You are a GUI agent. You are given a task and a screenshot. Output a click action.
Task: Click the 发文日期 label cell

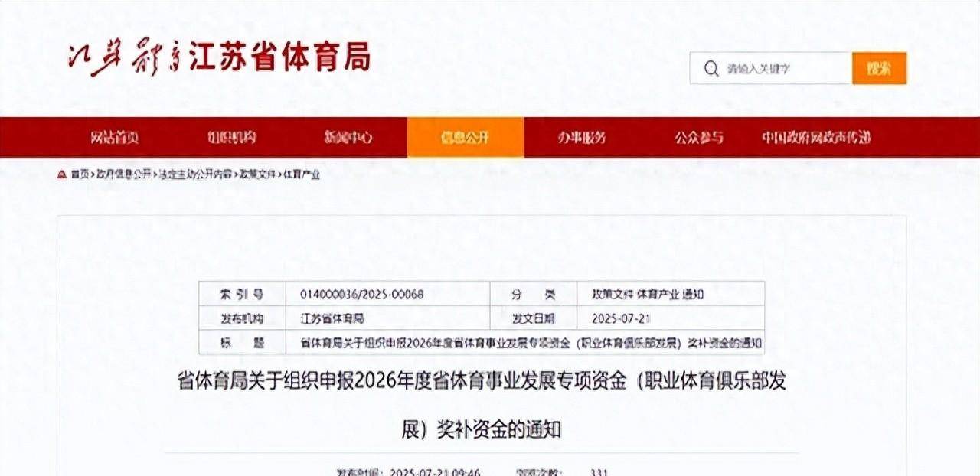click(534, 318)
